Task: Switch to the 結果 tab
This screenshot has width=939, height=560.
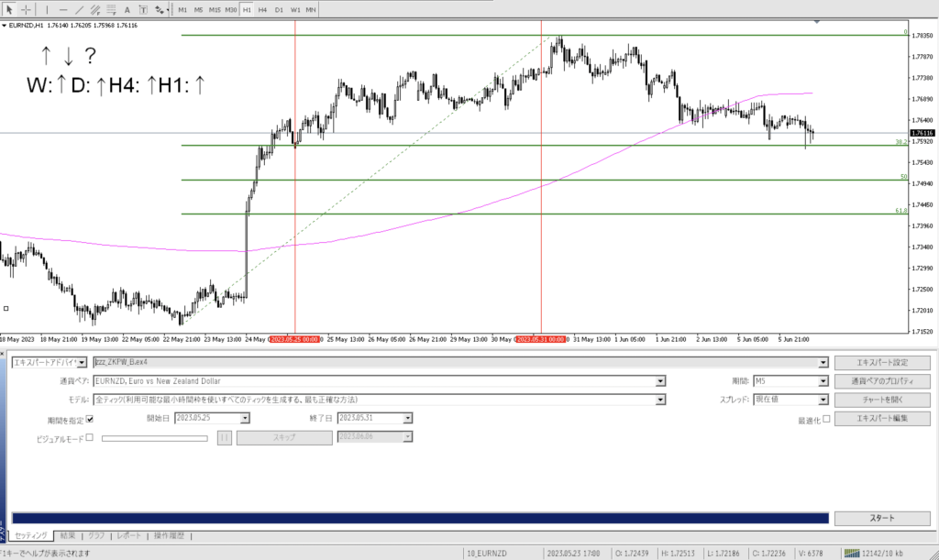Action: point(68,535)
